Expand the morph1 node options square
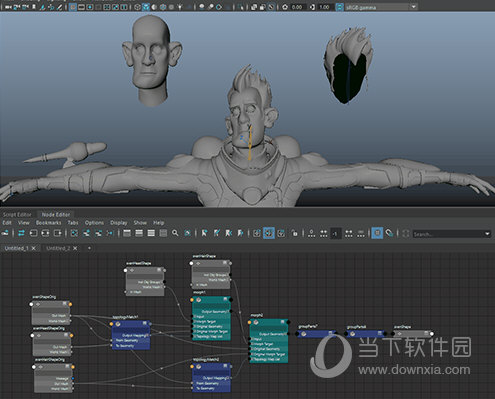The width and height of the screenshot is (495, 399). 225,300
